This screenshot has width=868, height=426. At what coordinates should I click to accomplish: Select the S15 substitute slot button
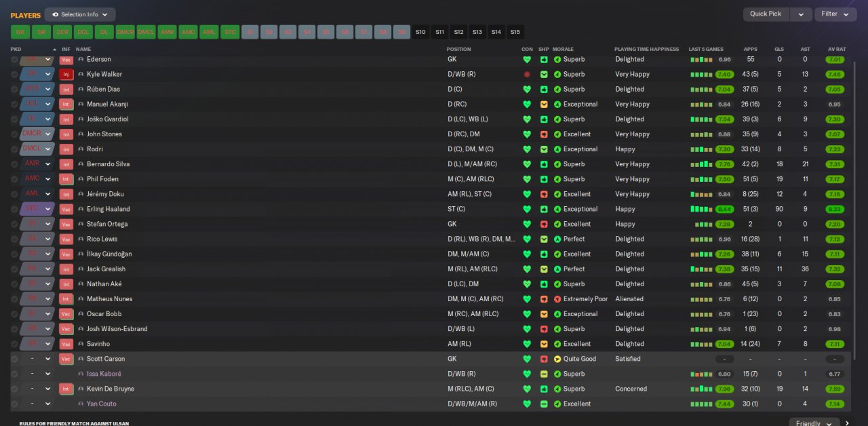[515, 32]
